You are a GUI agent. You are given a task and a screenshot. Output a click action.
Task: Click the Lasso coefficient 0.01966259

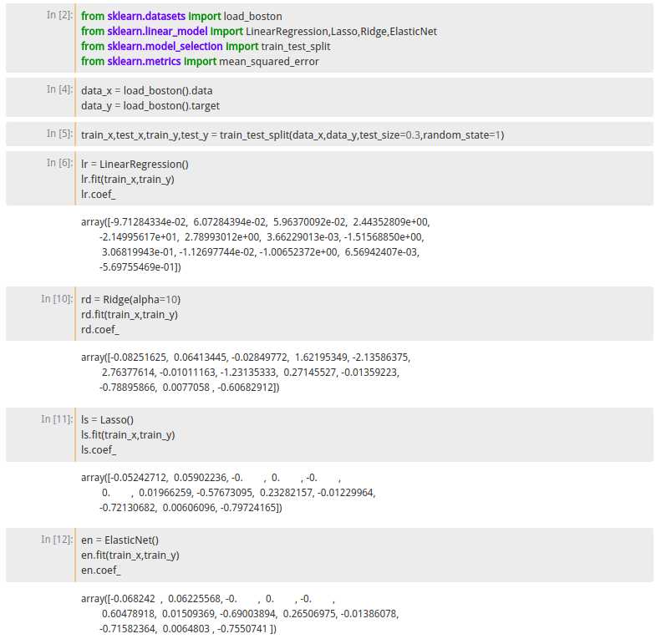(165, 493)
